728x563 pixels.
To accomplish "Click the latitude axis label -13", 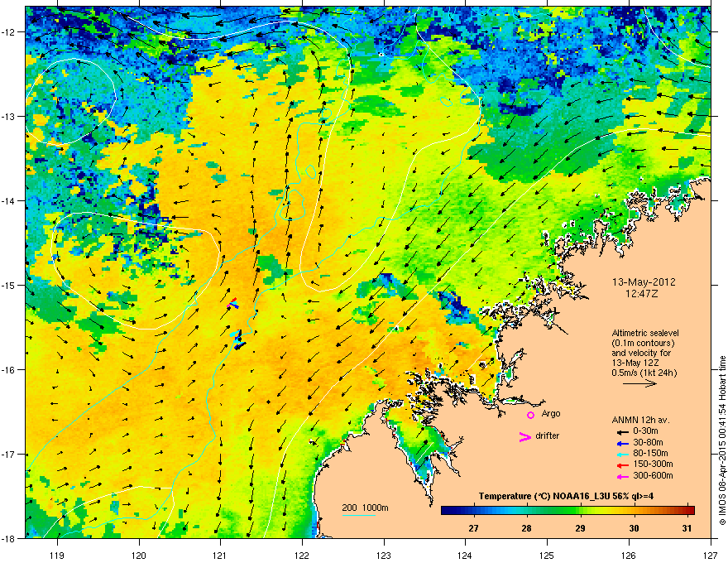I will coord(8,116).
